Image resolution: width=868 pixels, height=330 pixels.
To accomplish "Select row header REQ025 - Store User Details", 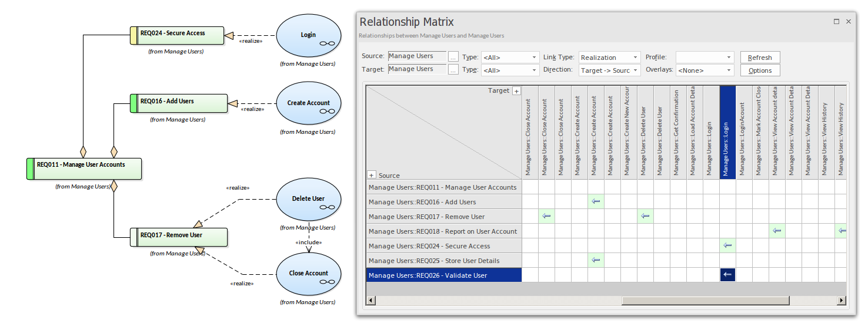I will (x=444, y=260).
